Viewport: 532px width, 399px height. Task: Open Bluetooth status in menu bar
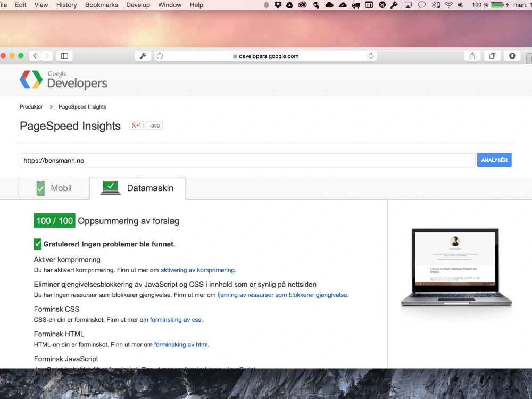pos(435,5)
